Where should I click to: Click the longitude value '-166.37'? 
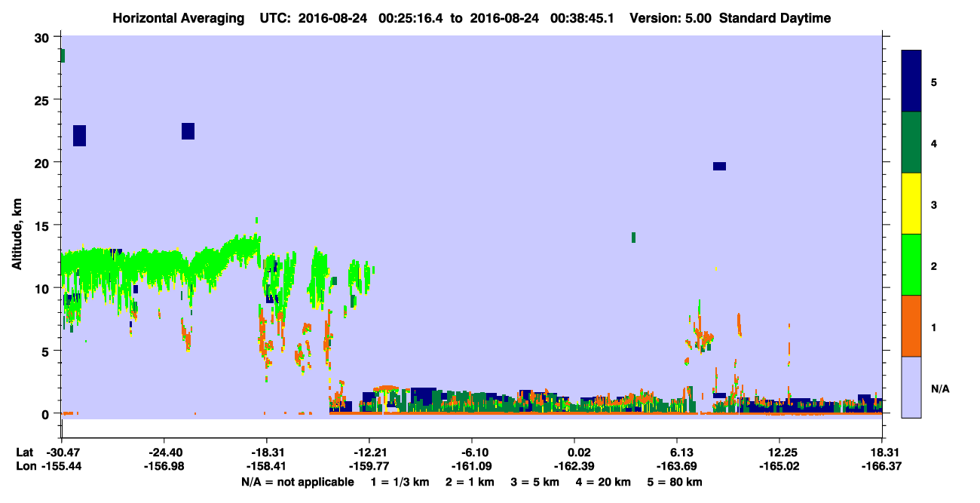click(883, 466)
